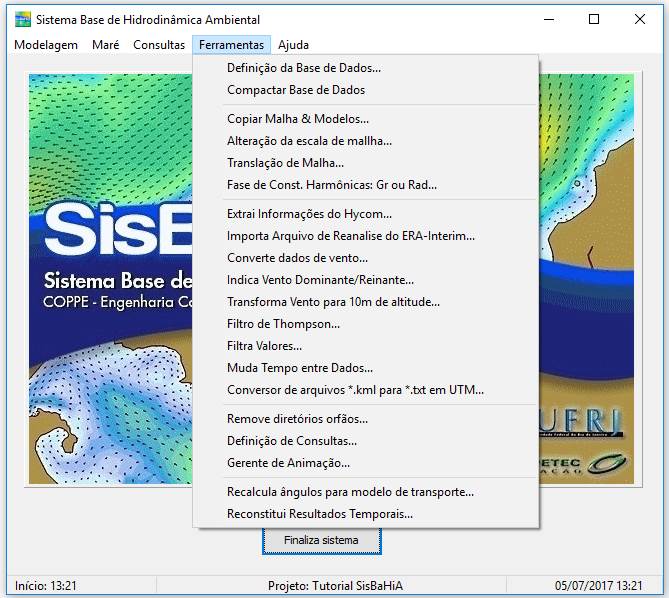The image size is (669, 598).
Task: Select Importa Arquivo de Reanalise ERA-Interim
Action: [366, 236]
